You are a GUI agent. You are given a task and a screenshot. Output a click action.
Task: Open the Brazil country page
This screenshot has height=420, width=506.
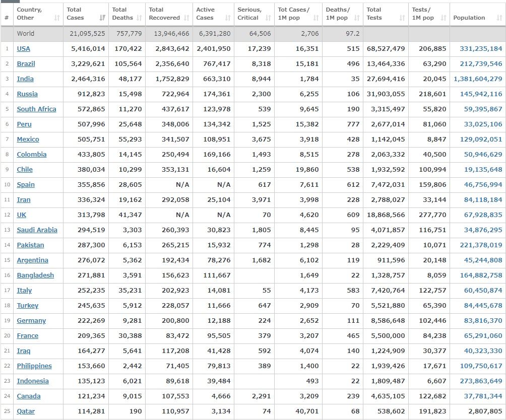click(26, 64)
